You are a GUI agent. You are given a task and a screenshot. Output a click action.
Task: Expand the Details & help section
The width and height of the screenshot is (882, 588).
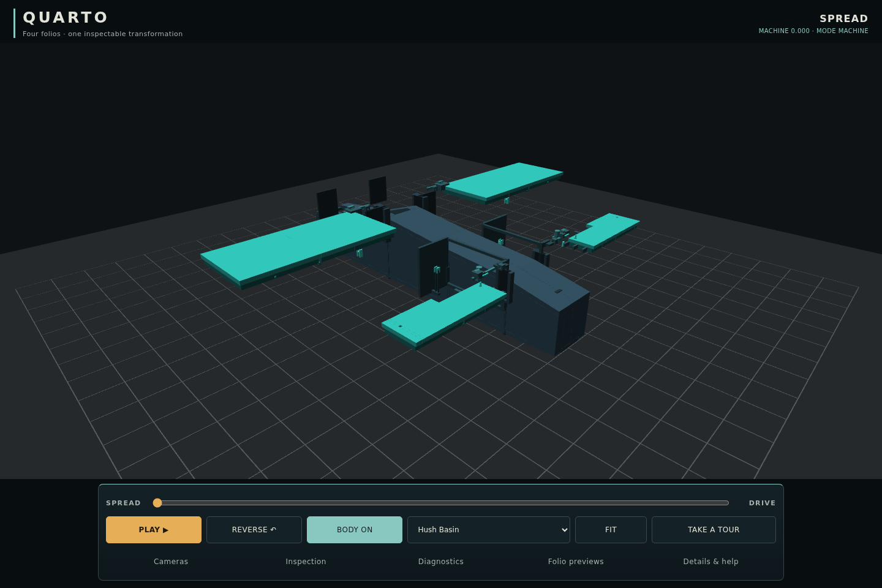tap(710, 562)
